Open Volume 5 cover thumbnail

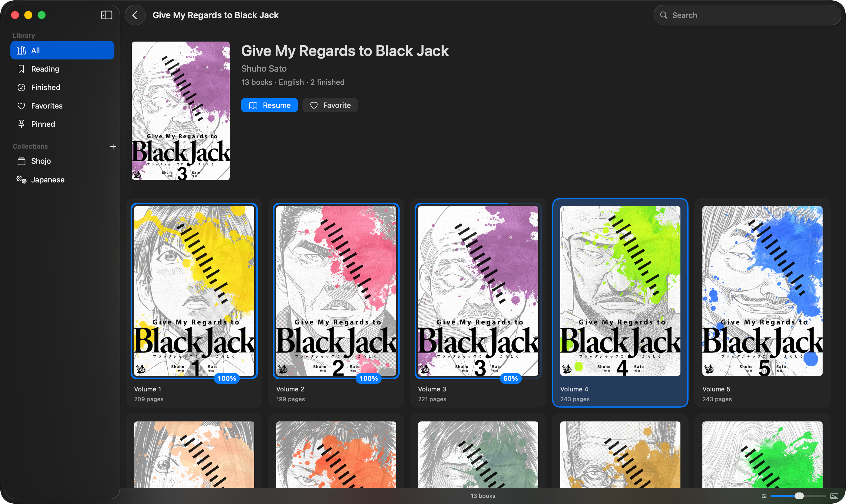[762, 291]
